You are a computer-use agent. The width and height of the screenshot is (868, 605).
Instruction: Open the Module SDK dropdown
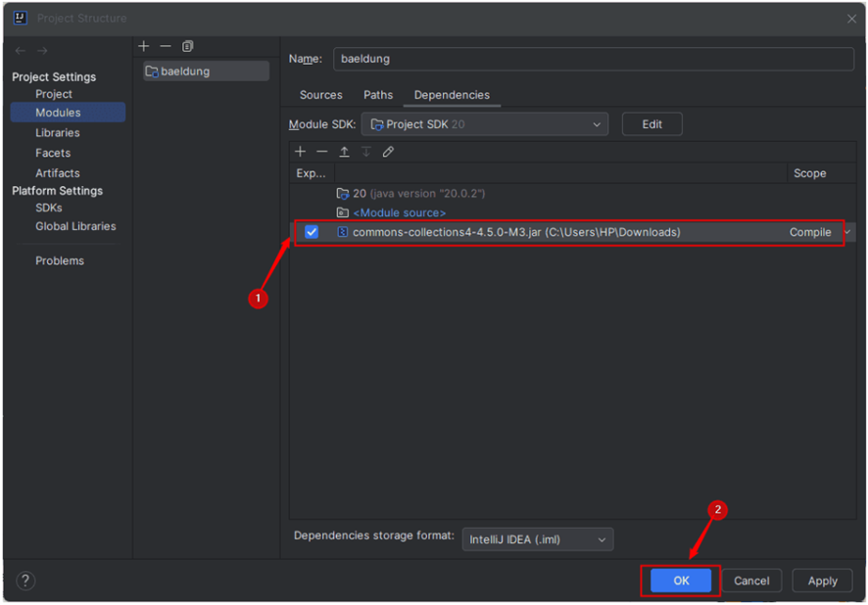point(484,124)
